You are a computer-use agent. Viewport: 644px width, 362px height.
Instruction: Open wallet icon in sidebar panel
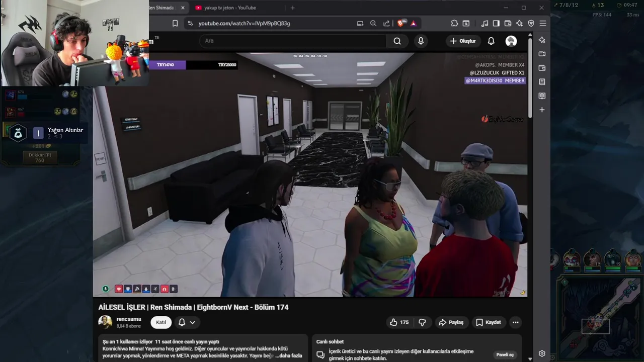coord(542,68)
